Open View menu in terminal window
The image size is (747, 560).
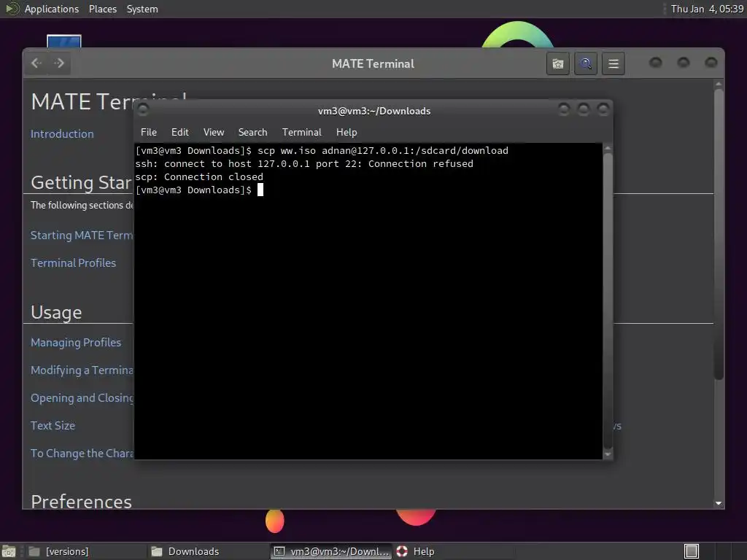214,133
